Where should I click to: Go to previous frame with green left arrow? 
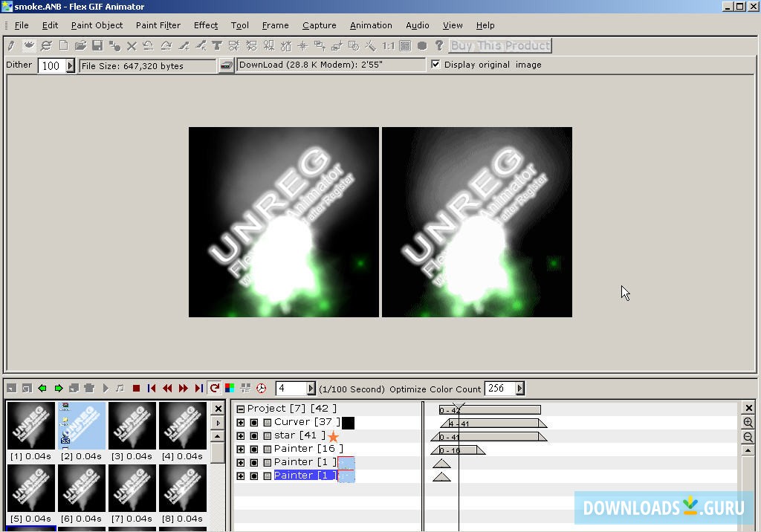[x=42, y=389]
